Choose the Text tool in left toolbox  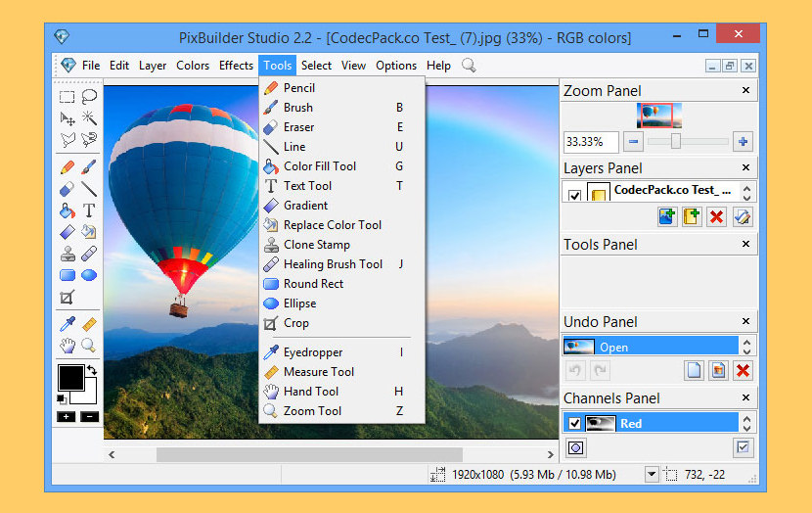[89, 210]
